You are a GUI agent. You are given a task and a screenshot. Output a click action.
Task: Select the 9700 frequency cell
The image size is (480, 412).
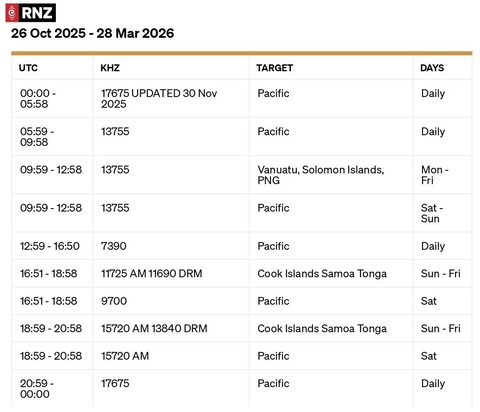click(171, 301)
